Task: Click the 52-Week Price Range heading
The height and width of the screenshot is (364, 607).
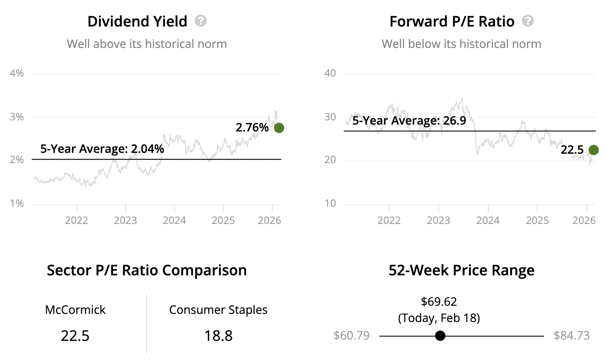Action: coord(461,271)
